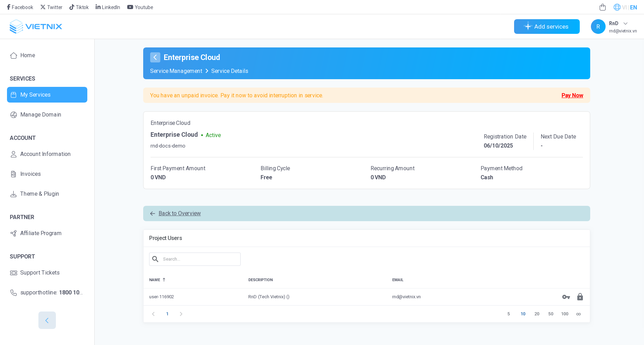Expand the RnD account dropdown
644x345 pixels.
(625, 23)
